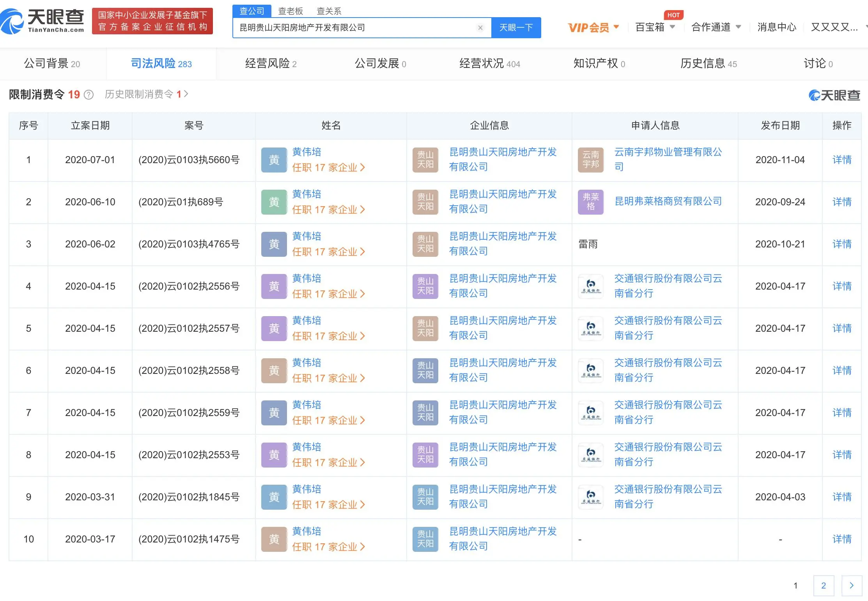Open 经营状况 404 tab
Viewport: 868px width, 601px height.
(x=490, y=64)
